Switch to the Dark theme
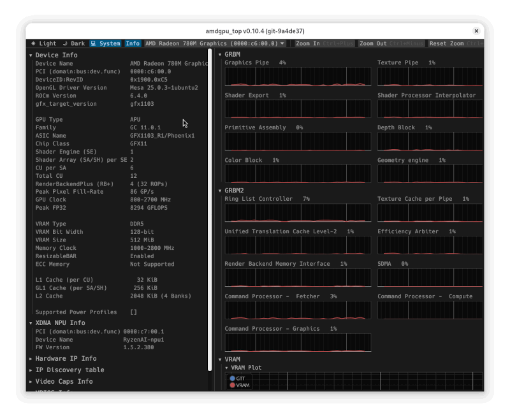510x420 pixels. point(73,43)
